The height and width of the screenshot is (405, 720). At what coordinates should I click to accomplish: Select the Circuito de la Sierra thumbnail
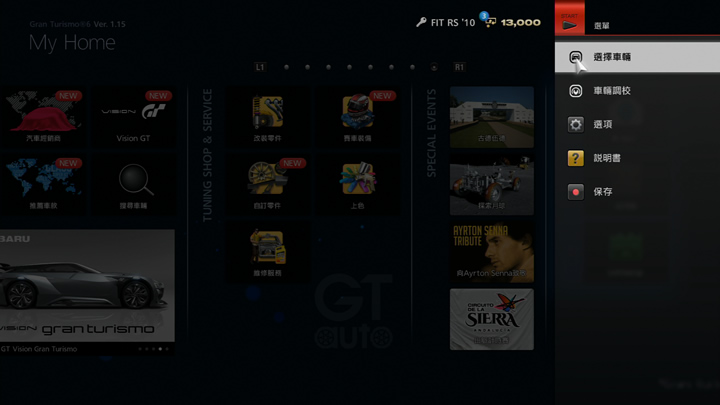tap(491, 319)
